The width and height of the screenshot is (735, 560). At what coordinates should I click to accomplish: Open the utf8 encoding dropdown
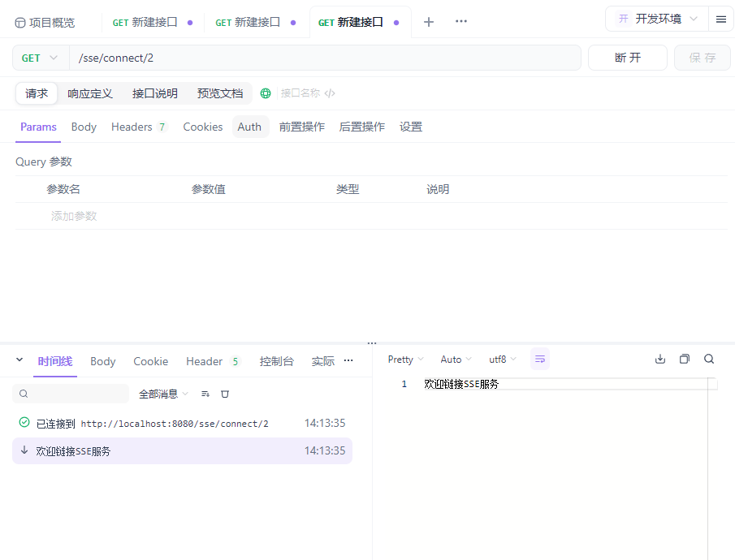tap(503, 360)
